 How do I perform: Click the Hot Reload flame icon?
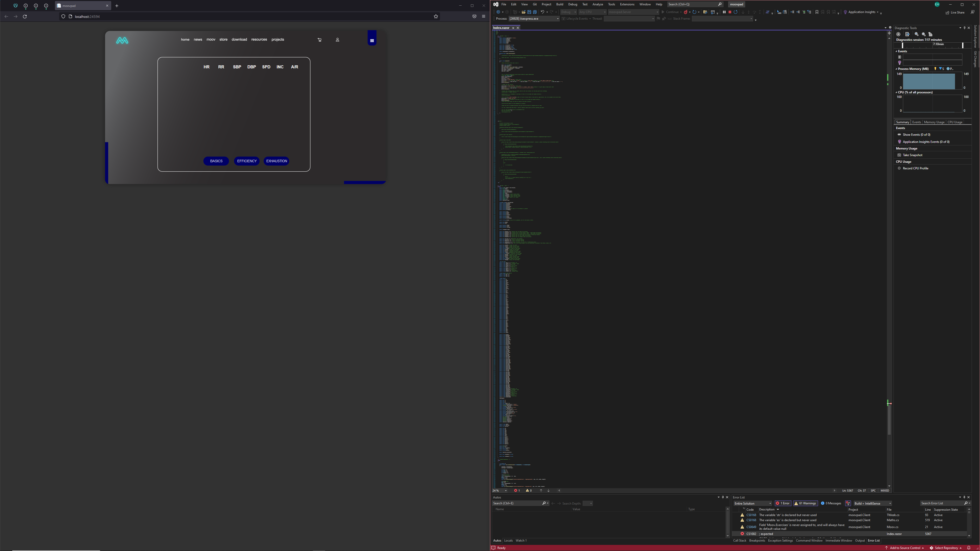(x=685, y=12)
